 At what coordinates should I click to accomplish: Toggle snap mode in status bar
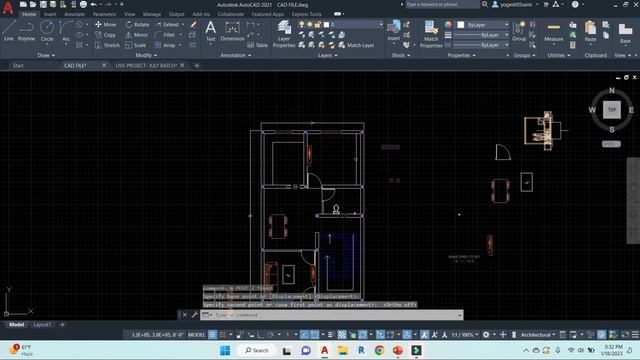pyautogui.click(x=222, y=335)
